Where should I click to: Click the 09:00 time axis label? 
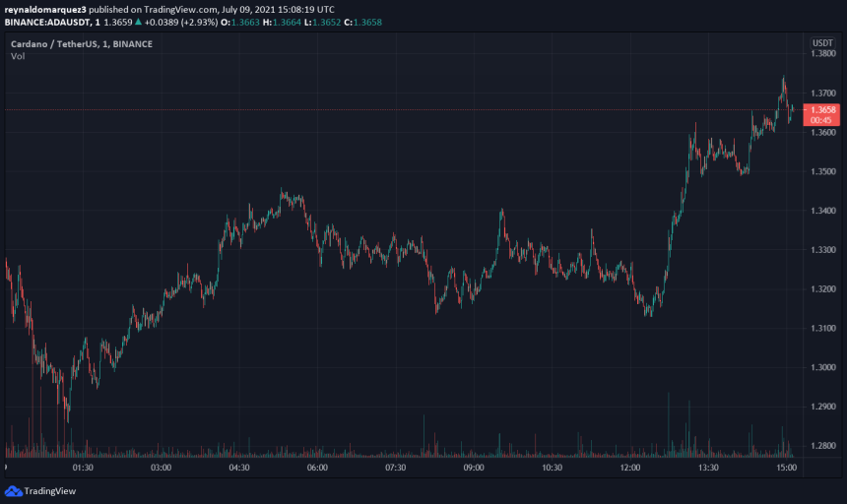474,468
